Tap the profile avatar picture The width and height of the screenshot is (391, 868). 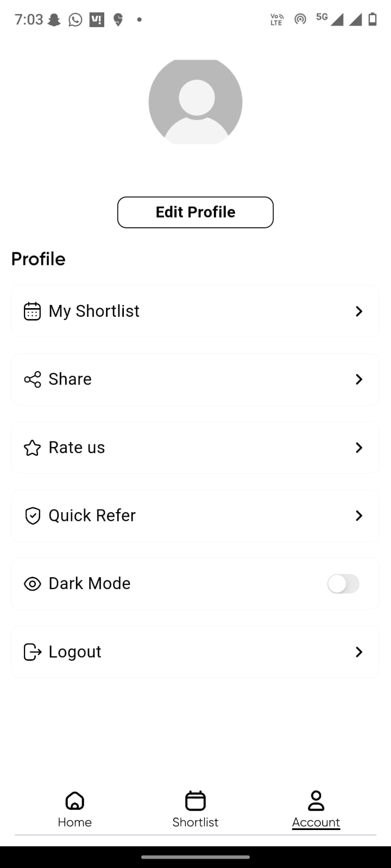click(x=195, y=102)
